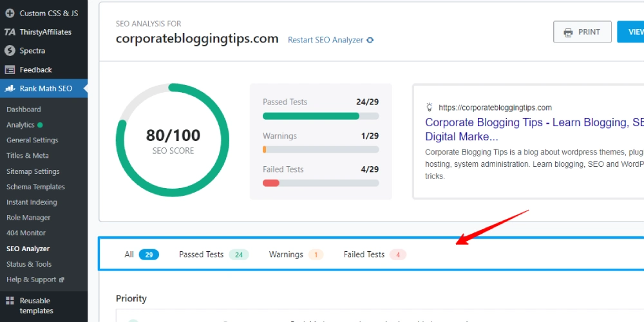Image resolution: width=644 pixels, height=322 pixels.
Task: Click the refresh icon beside Restart SEO Analyzer
Action: (370, 40)
